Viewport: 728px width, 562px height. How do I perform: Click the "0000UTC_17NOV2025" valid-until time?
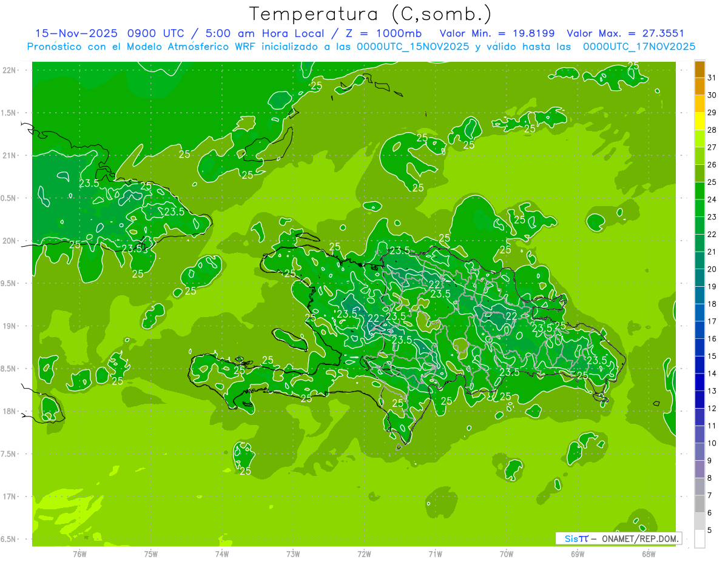click(639, 46)
